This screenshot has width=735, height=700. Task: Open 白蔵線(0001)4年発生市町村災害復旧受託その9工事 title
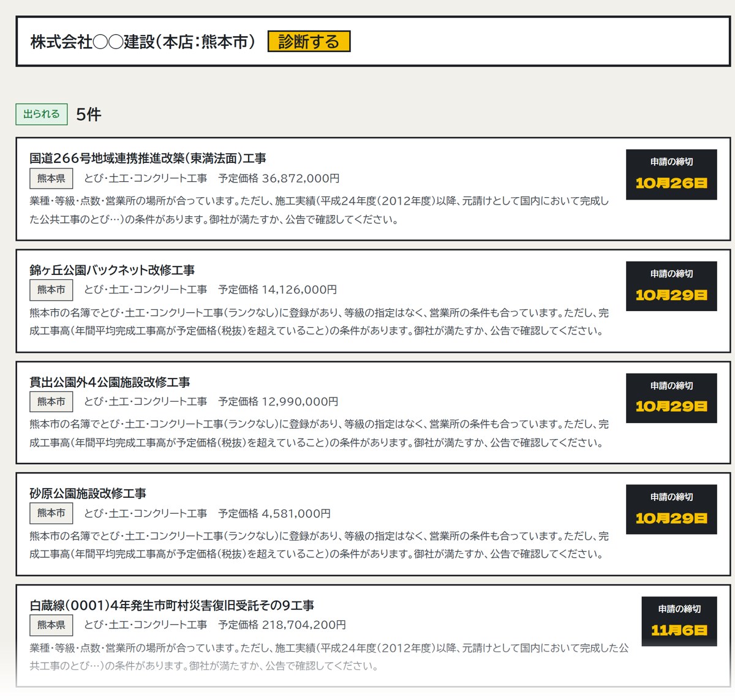pyautogui.click(x=171, y=606)
